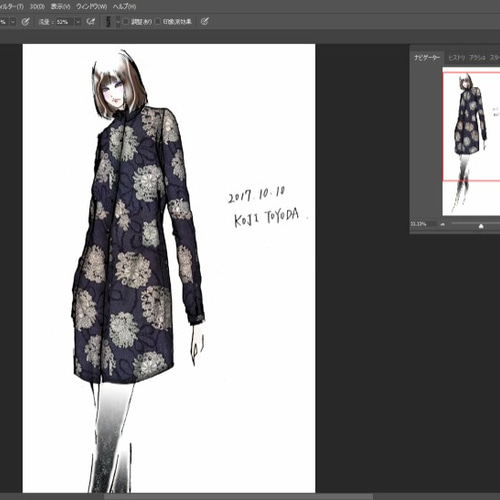500x500 pixels.
Task: Toggle pressure-for-opacity icon left of 流量
Action: pos(25,22)
